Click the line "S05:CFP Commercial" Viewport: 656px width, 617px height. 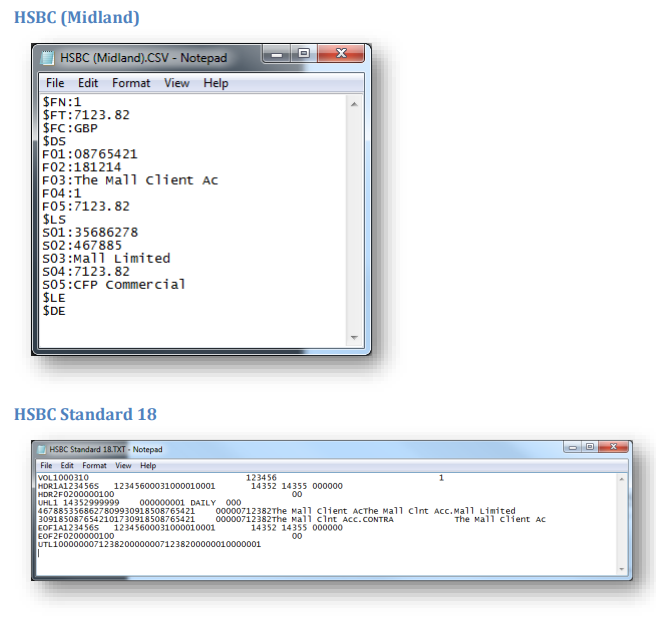113,284
